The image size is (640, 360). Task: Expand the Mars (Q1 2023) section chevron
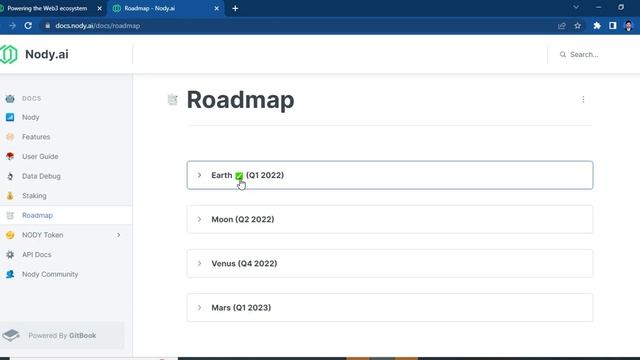[199, 307]
